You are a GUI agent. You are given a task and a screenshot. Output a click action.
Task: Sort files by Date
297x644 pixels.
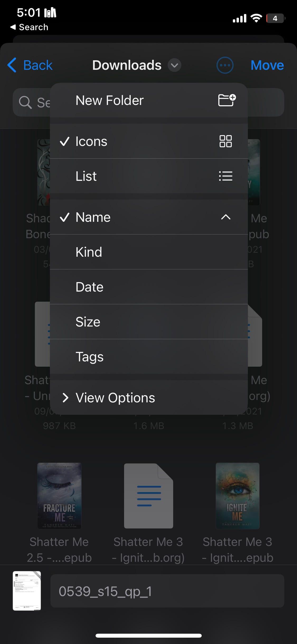pos(89,287)
